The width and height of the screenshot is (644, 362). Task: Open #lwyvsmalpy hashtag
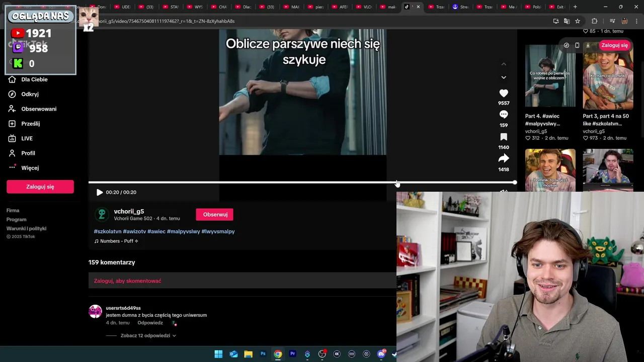click(x=218, y=231)
